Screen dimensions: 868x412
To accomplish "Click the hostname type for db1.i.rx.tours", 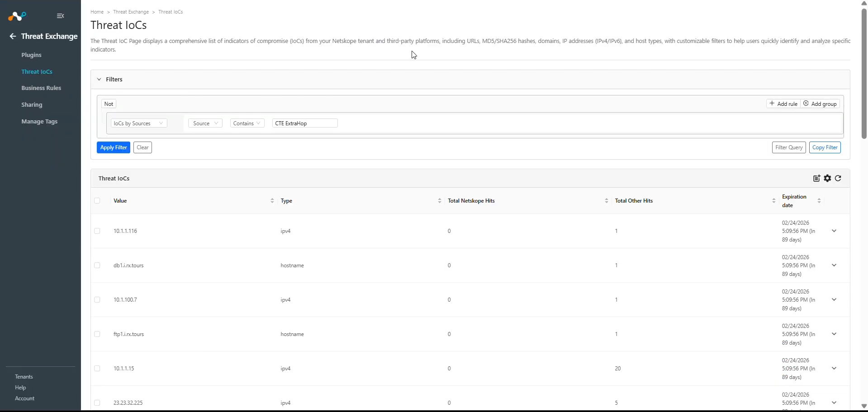I will coord(292,265).
